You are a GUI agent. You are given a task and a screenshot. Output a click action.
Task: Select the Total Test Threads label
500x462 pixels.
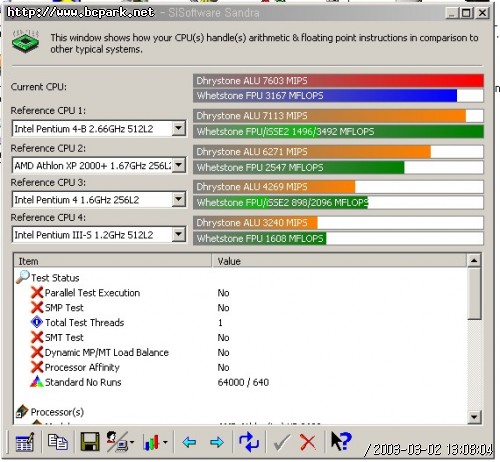84,322
